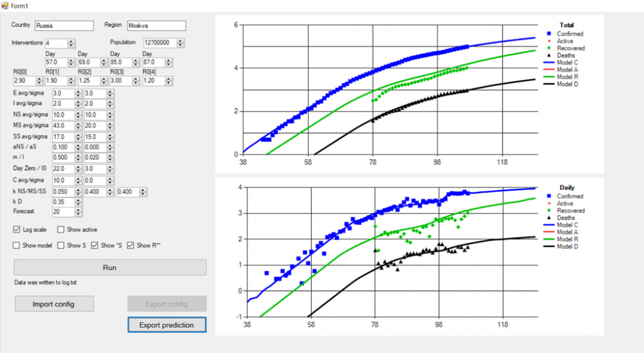Adjust the Population stepper arrows

(180, 43)
